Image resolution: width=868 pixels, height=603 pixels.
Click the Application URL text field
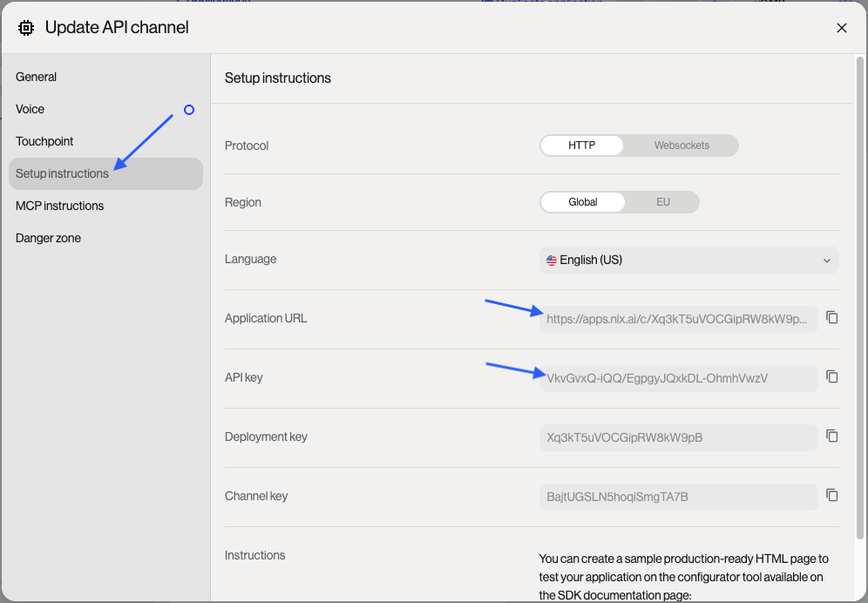tap(678, 319)
